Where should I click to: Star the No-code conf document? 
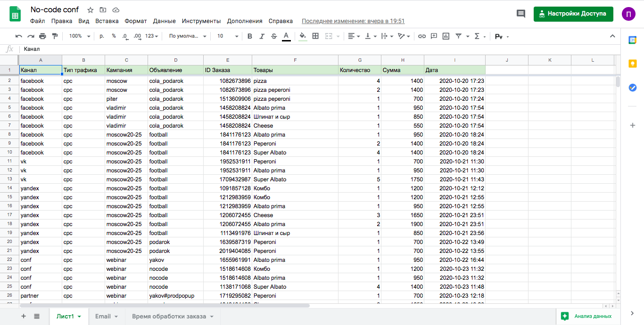pos(90,10)
